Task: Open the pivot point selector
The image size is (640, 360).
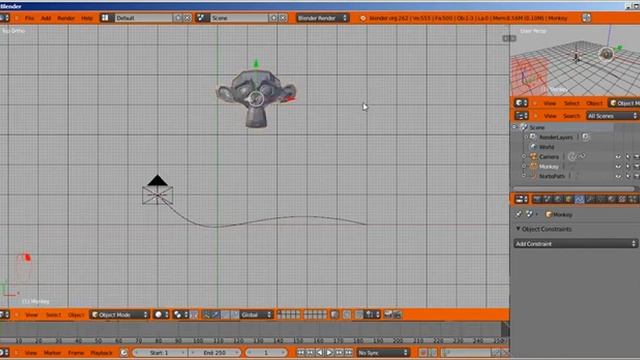Action: point(180,315)
